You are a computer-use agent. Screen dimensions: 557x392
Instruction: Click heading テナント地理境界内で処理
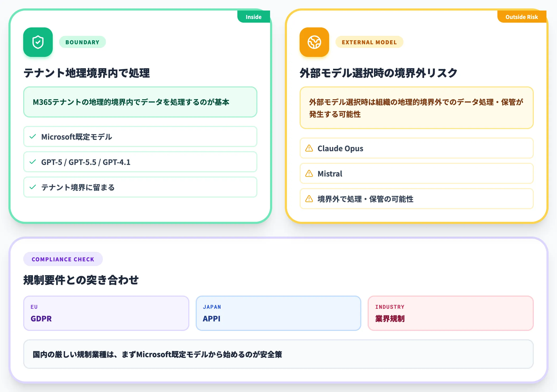tap(87, 73)
